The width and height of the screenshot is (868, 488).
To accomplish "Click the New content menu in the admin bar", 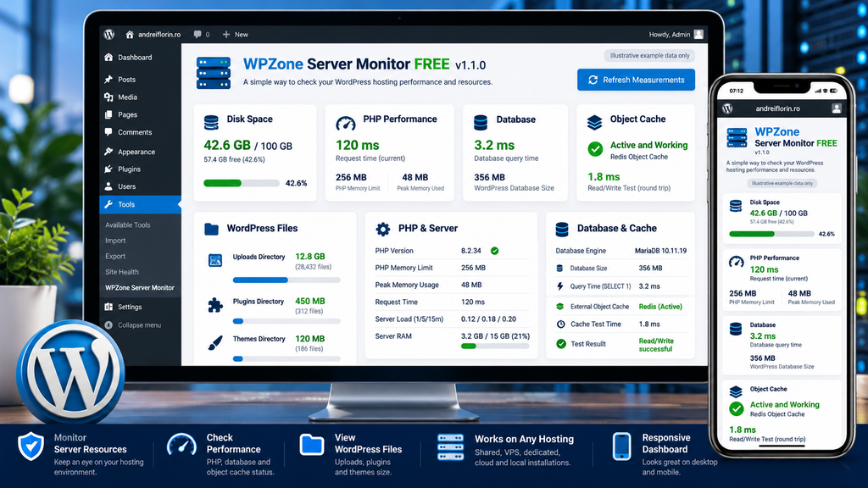I will (236, 34).
